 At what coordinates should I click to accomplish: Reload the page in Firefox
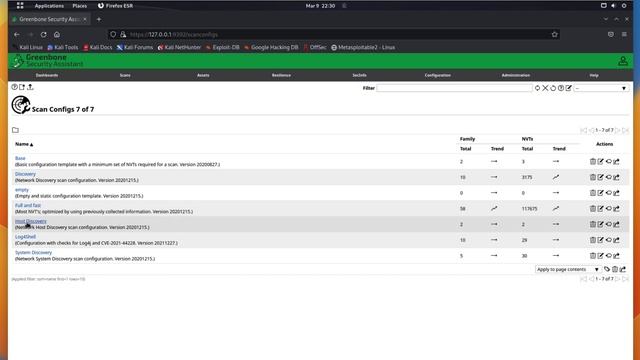coord(44,35)
